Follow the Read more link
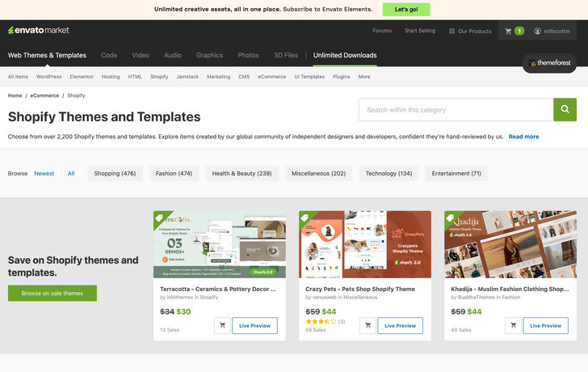 [523, 137]
